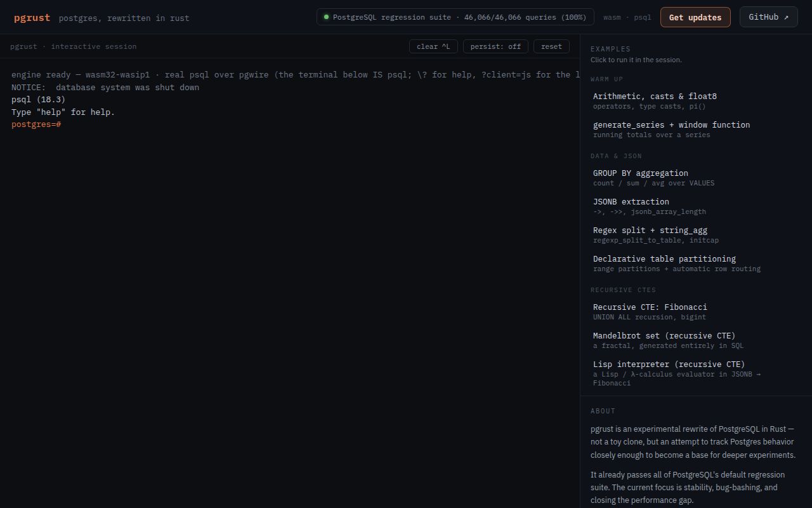
Task: Click 'postgres, rewritten in rust' tagline
Action: (x=124, y=18)
